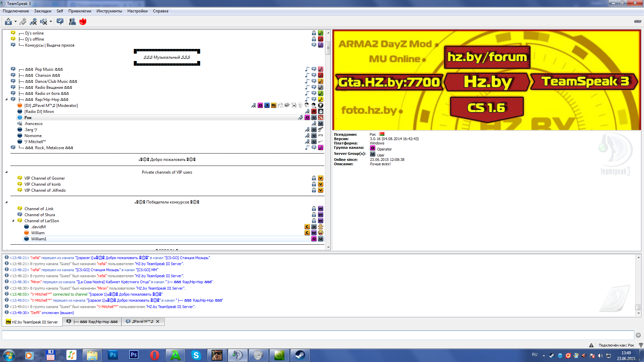The height and width of the screenshot is (362, 644).
Task: Click the Windows Start button
Action: (x=9, y=355)
